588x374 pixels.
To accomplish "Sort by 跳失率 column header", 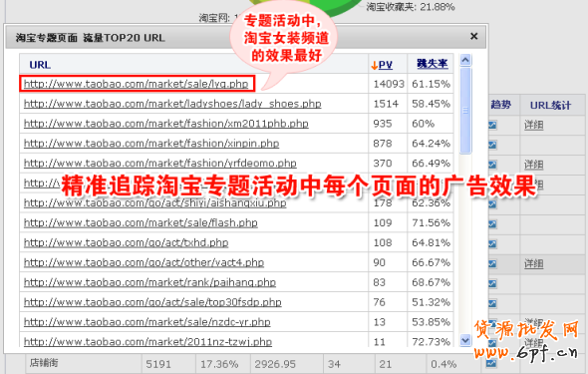I will coord(432,64).
